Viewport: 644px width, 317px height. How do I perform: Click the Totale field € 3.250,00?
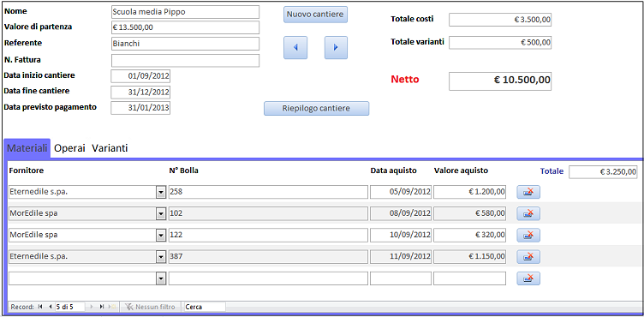point(603,172)
